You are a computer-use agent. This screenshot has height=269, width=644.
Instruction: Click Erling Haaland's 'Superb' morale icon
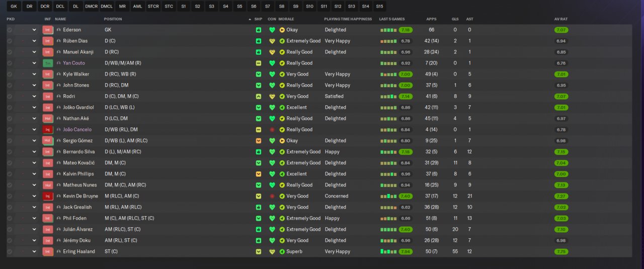[282, 251]
